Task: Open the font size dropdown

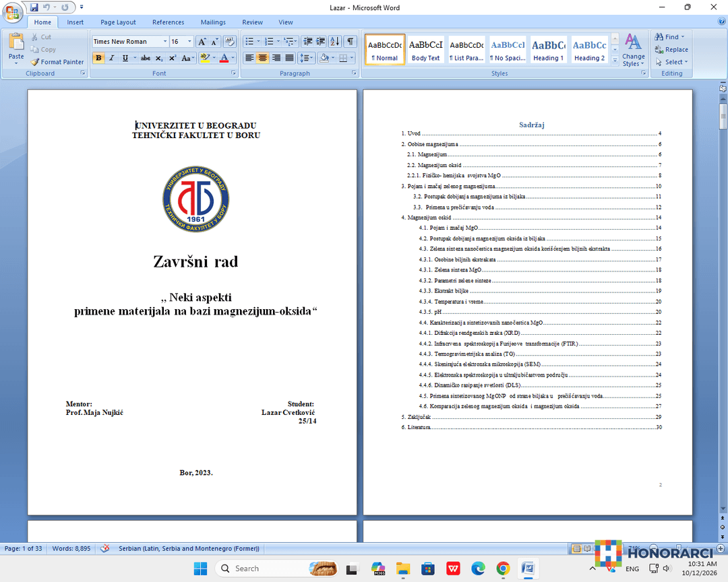Action: [x=189, y=42]
